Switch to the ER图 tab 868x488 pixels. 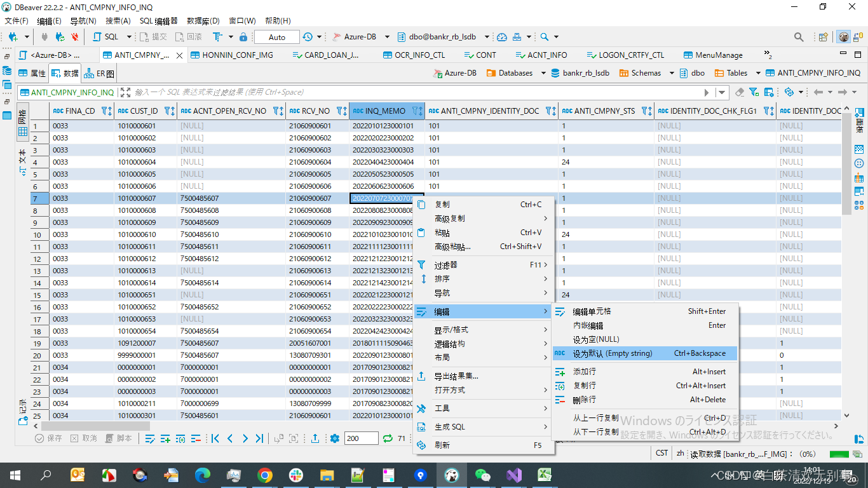[x=100, y=73]
